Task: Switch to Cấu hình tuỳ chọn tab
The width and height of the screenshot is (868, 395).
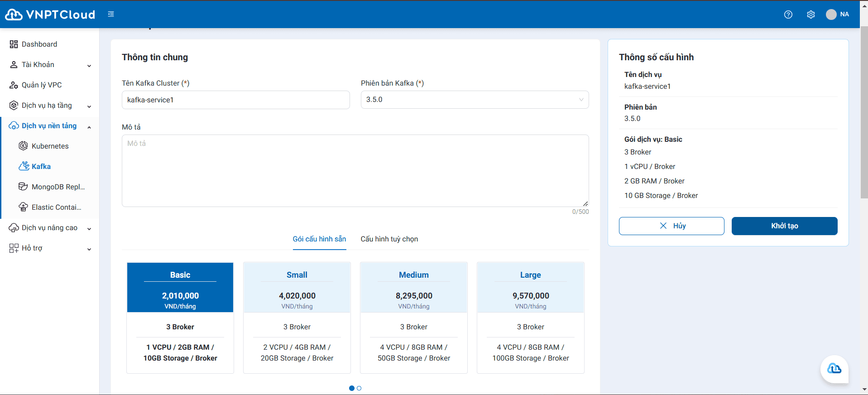Action: pyautogui.click(x=389, y=239)
